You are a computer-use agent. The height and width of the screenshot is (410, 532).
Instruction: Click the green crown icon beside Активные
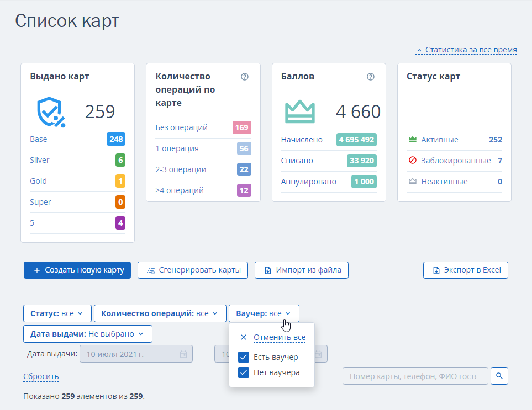[x=413, y=139]
